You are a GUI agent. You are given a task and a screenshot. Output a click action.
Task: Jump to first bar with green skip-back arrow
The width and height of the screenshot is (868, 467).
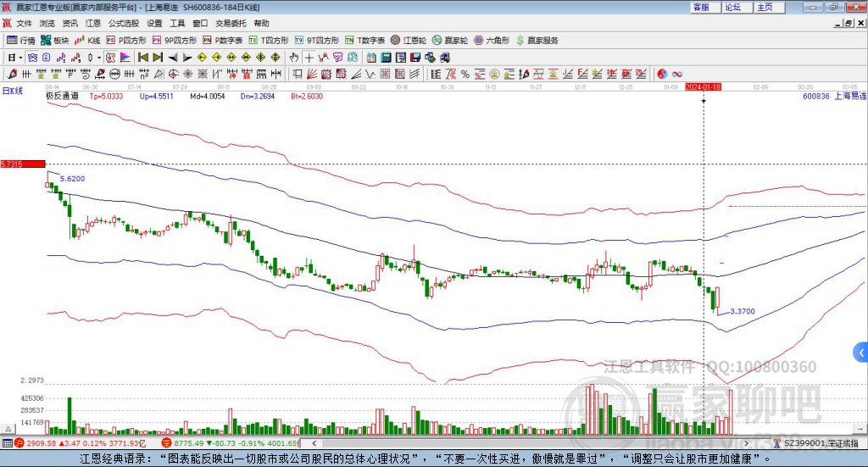[x=143, y=58]
